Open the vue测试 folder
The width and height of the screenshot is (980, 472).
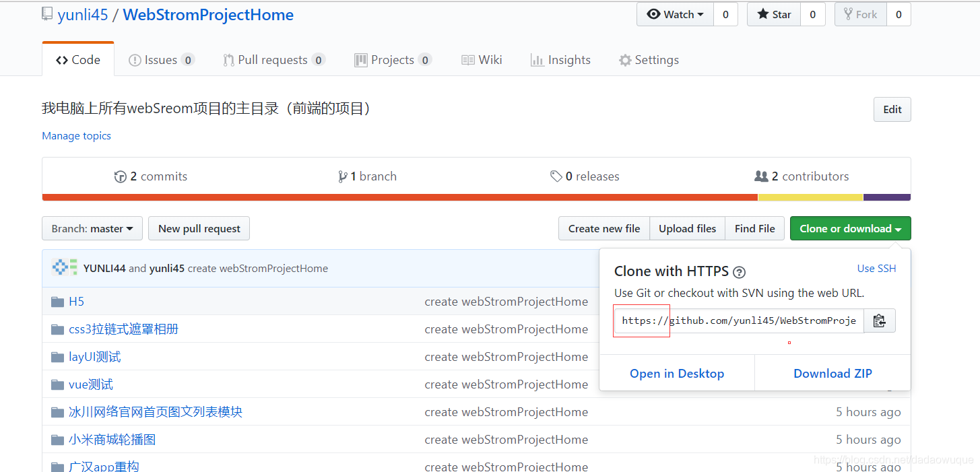(91, 384)
